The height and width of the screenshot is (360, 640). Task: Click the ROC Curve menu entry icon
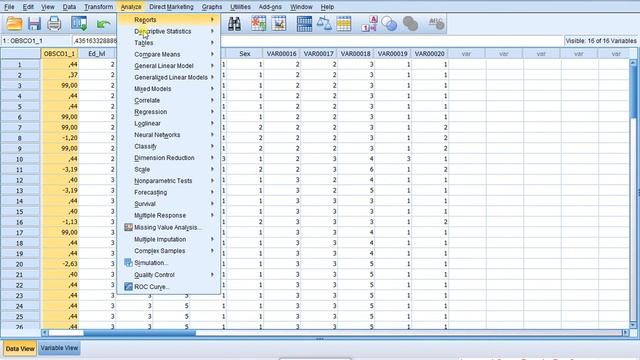point(128,287)
